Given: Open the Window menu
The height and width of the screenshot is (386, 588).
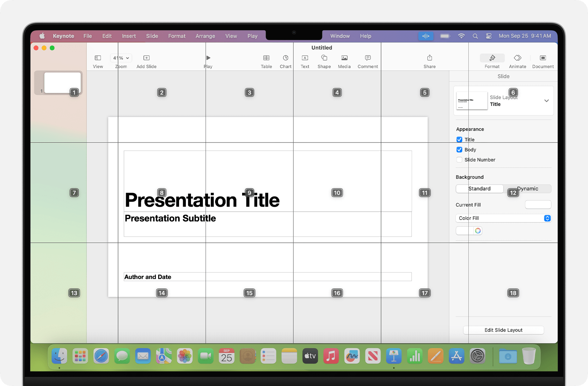Looking at the screenshot, I should [340, 36].
